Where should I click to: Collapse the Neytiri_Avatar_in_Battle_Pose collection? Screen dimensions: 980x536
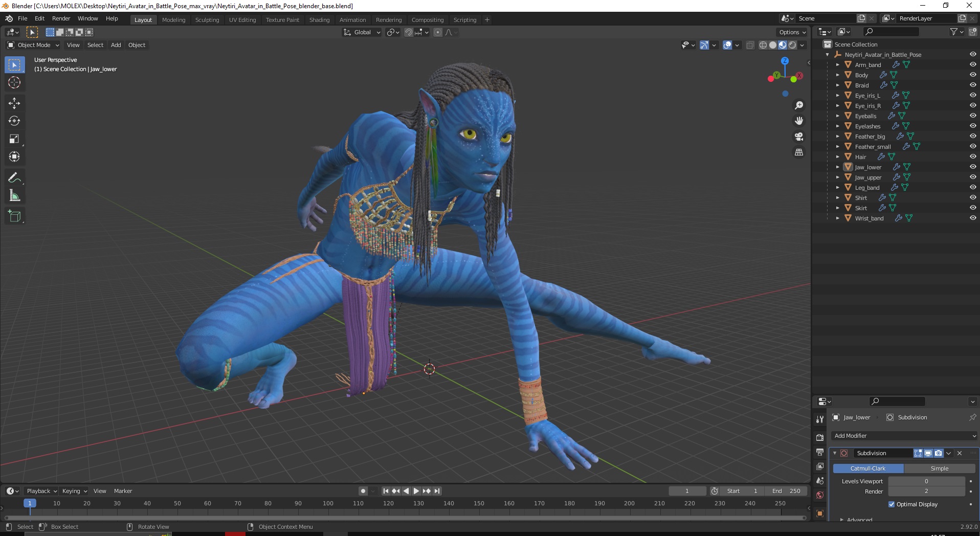pyautogui.click(x=827, y=55)
